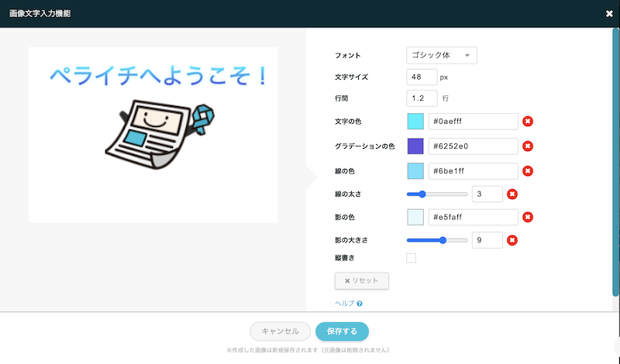Focus the 文字サイズ input field
620x364 pixels.
[421, 77]
